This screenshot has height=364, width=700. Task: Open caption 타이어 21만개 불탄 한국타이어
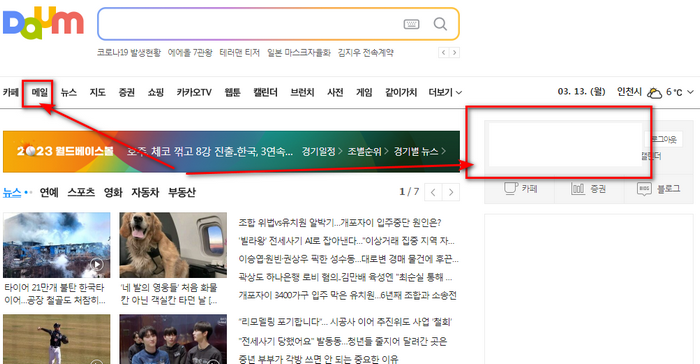point(54,293)
